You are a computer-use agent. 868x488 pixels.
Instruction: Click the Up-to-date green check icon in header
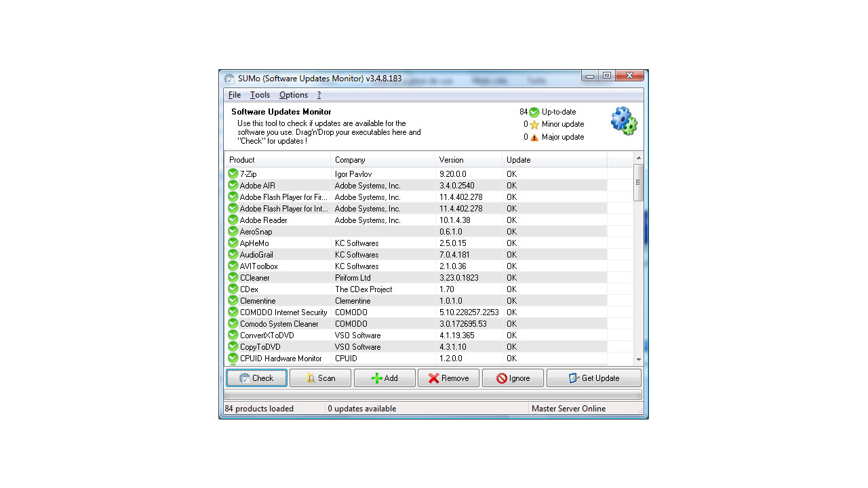tap(534, 112)
